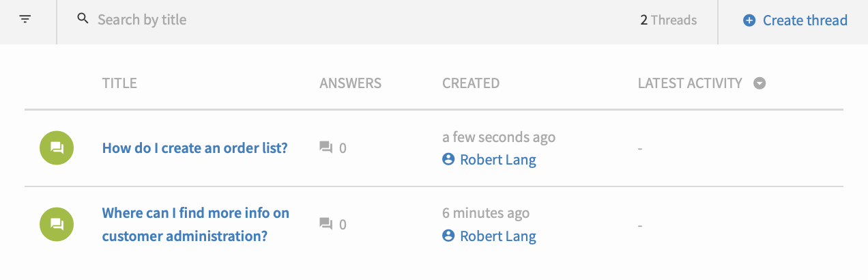
Task: Click the user avatar icon next to Robert Lang in second row
Action: tap(448, 236)
